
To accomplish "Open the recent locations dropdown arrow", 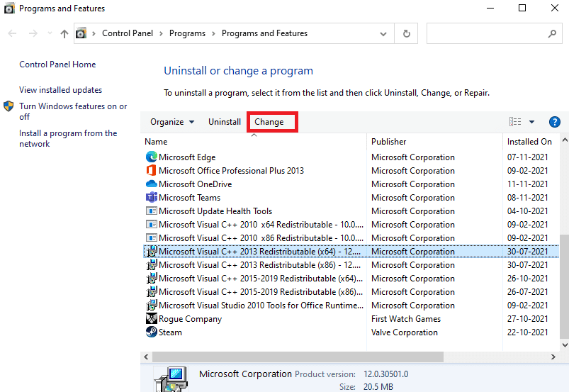I will point(50,33).
